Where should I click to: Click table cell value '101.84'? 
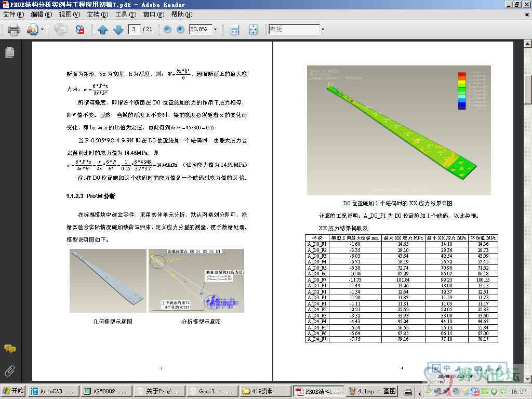point(403,280)
